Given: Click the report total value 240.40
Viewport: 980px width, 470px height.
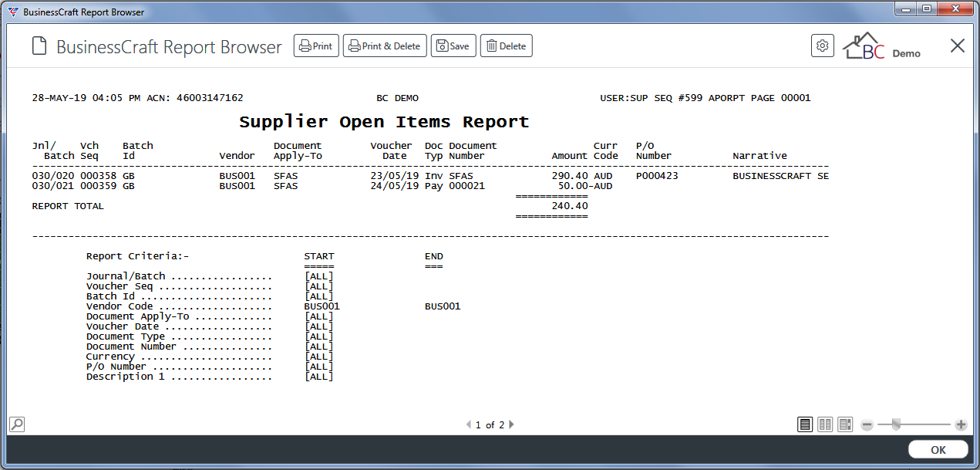Looking at the screenshot, I should (570, 206).
